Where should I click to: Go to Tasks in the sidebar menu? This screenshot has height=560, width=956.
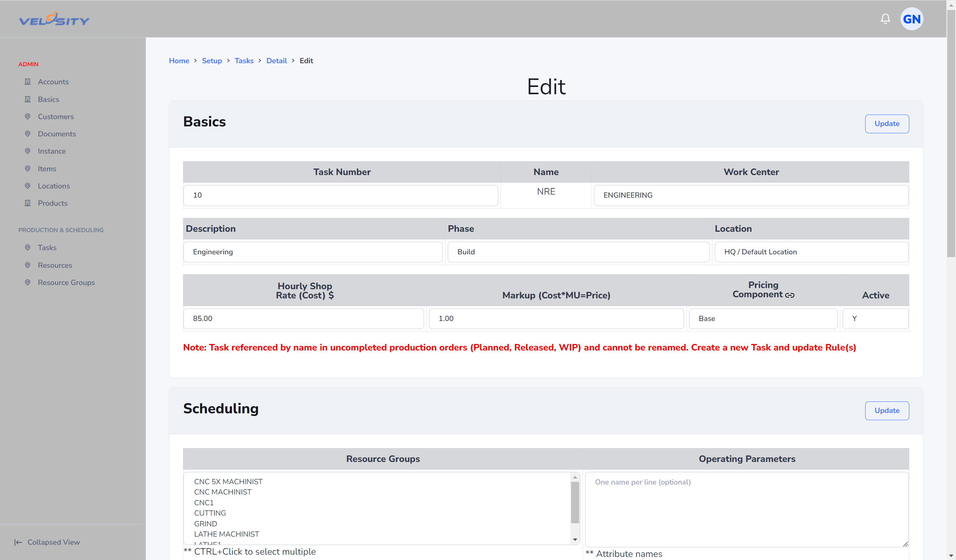47,247
